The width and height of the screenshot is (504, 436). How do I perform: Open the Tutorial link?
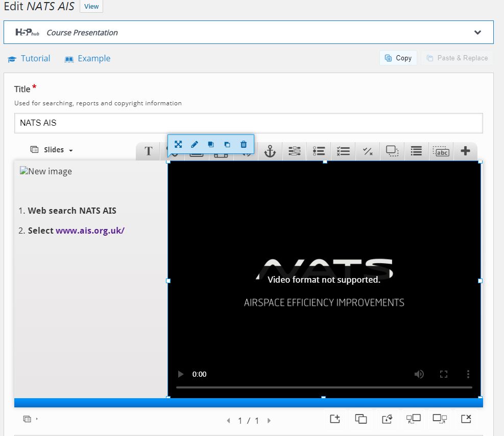point(29,58)
